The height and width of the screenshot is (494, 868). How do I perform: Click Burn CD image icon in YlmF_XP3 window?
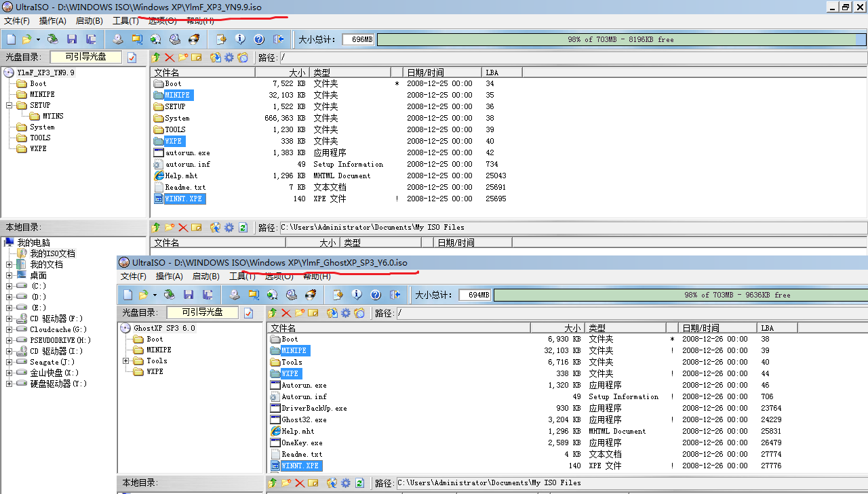tap(193, 39)
